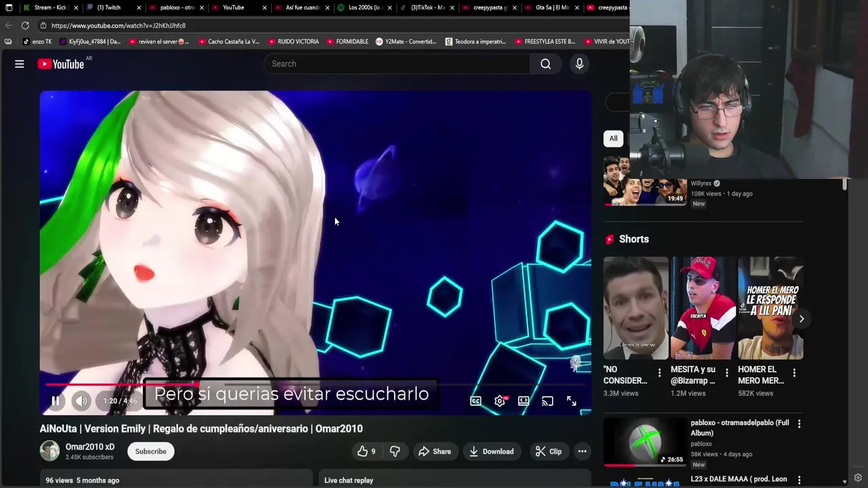Close the '(1) Twitch' browser tab
Screen dimensions: 868x488
(139, 7)
